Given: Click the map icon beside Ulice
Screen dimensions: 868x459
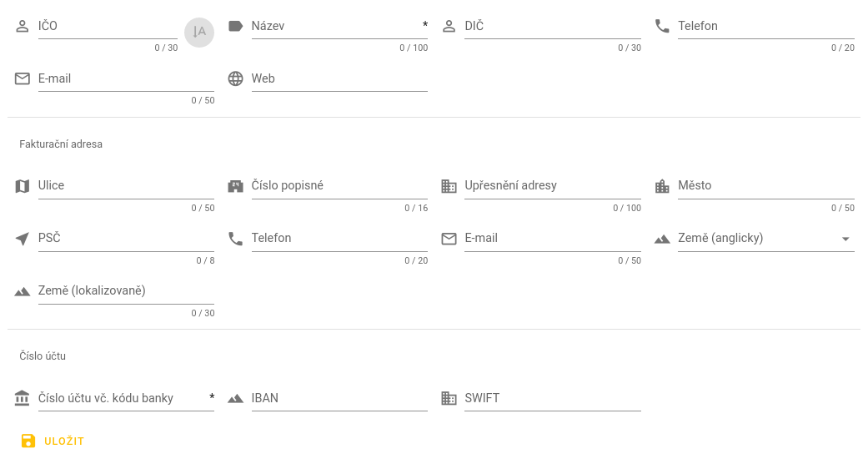Looking at the screenshot, I should pos(23,186).
